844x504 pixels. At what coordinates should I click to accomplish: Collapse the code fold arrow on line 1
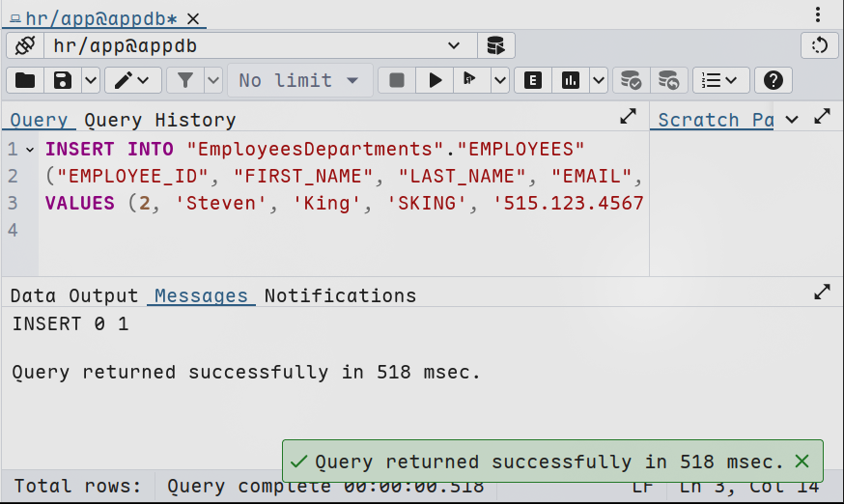point(30,150)
